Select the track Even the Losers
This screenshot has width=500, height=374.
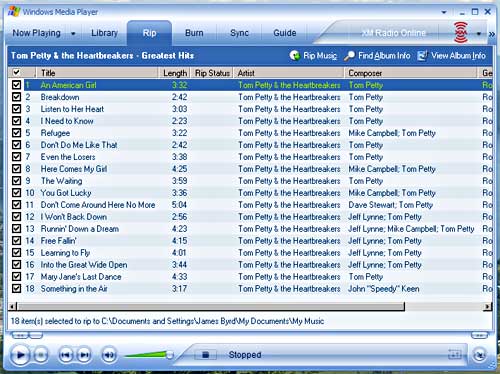point(68,157)
